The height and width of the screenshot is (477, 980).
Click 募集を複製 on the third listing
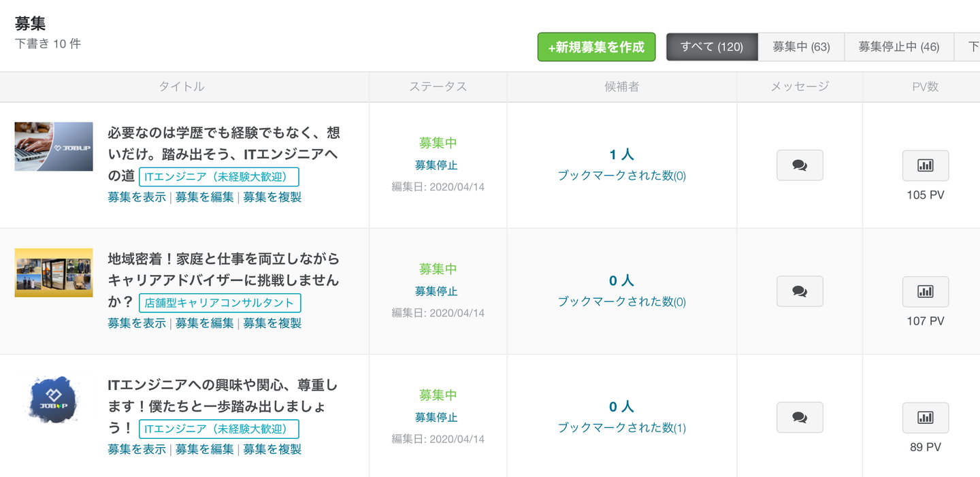(x=272, y=449)
